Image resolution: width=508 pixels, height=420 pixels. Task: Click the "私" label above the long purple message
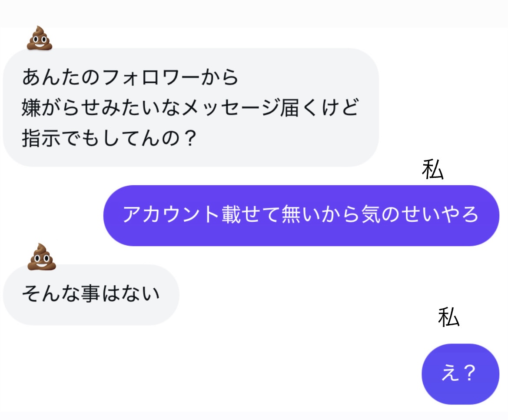[x=432, y=170]
